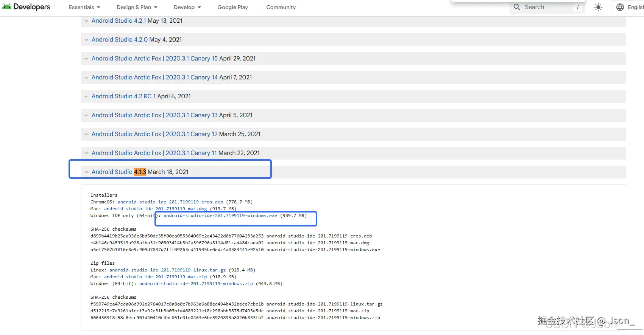
Task: Open Arctic Fox 2020.3.1 Canary 14 link
Action: pos(154,77)
